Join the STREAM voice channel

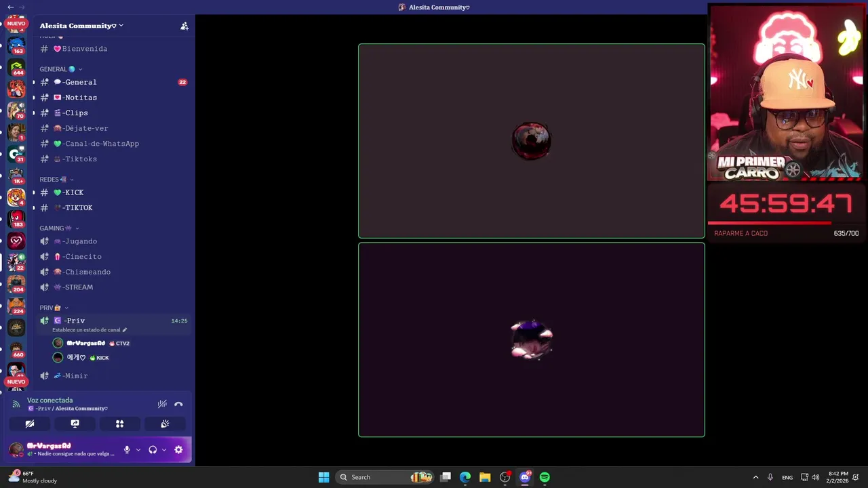coord(113,287)
